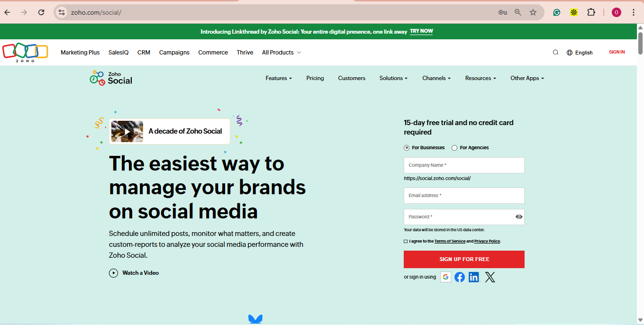Click the scrollbar up arrow
Viewport: 644px width, 325px height.
coord(640,27)
